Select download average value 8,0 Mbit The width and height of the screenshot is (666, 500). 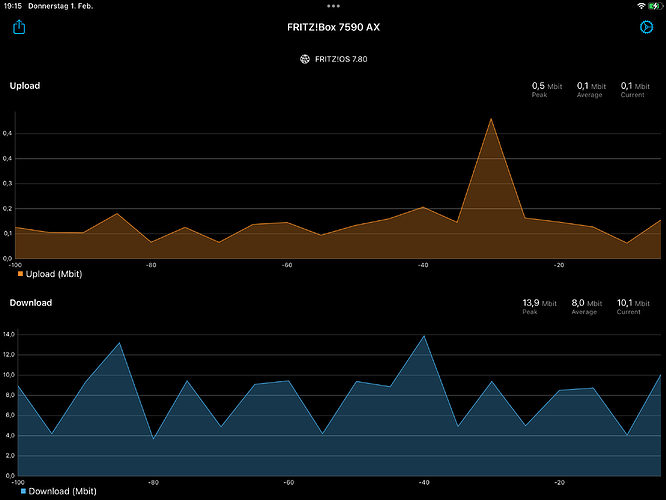pyautogui.click(x=587, y=303)
